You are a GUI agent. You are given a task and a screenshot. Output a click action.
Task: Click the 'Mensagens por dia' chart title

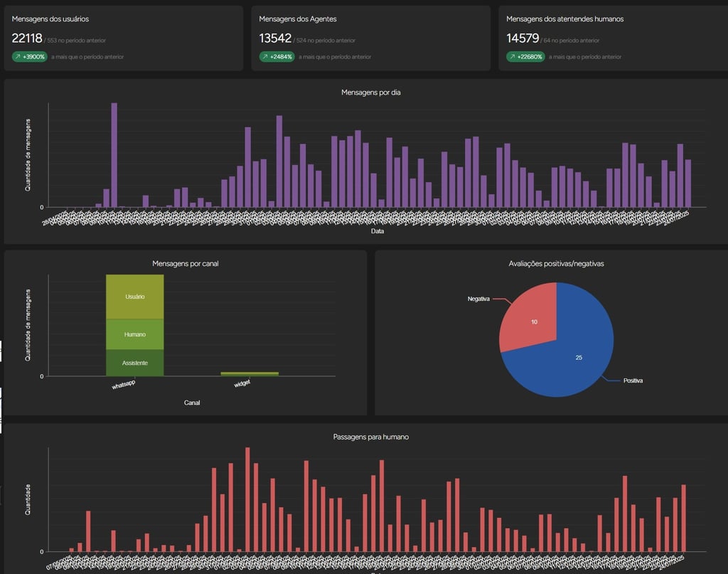pos(370,92)
